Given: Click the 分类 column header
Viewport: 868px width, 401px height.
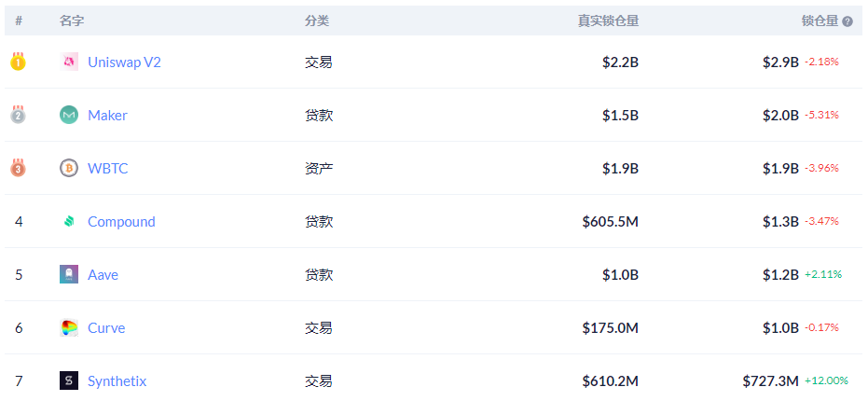Looking at the screenshot, I should pos(317,21).
